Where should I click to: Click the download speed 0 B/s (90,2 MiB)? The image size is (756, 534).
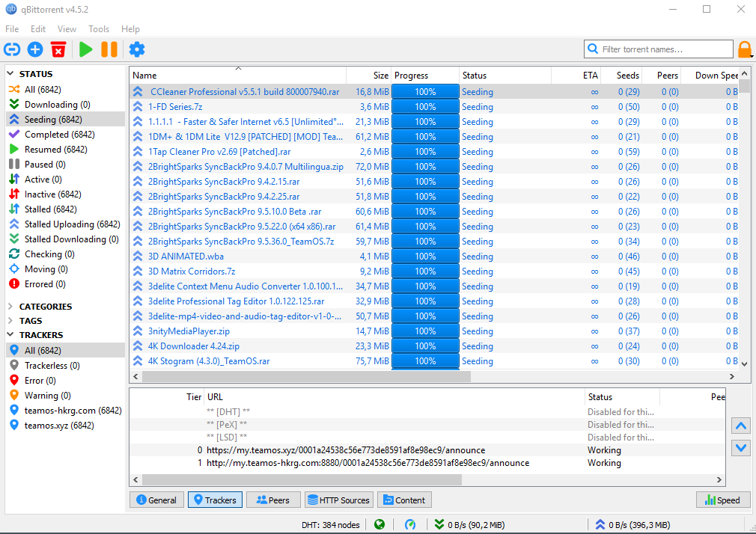pyautogui.click(x=469, y=524)
